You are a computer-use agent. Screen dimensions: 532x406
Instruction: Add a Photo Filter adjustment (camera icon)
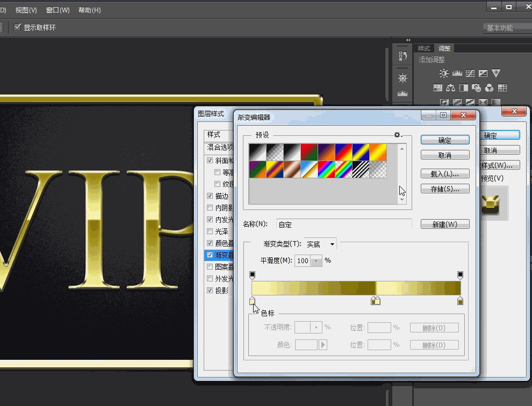pyautogui.click(x=476, y=88)
